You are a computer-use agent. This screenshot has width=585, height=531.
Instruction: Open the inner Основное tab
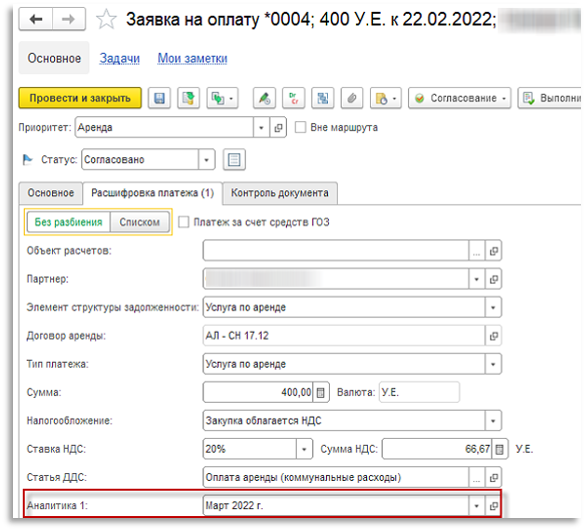[51, 193]
